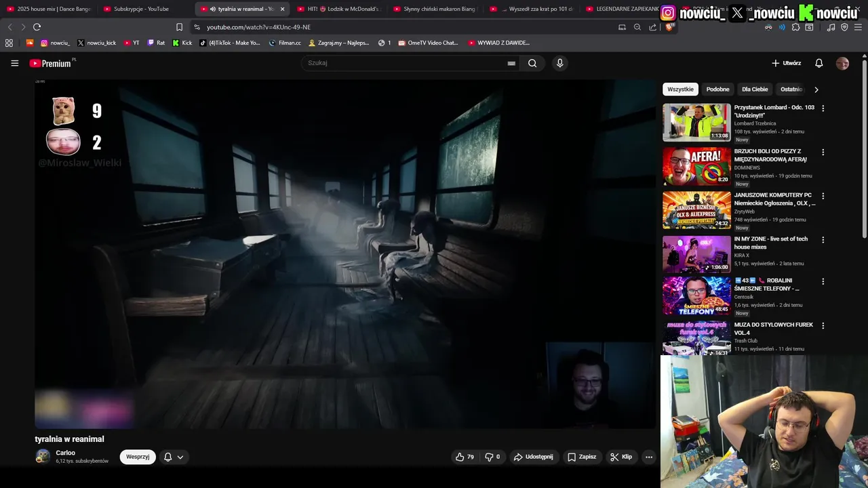Close the 'tyralnia w reanimal' tab

[x=282, y=9]
